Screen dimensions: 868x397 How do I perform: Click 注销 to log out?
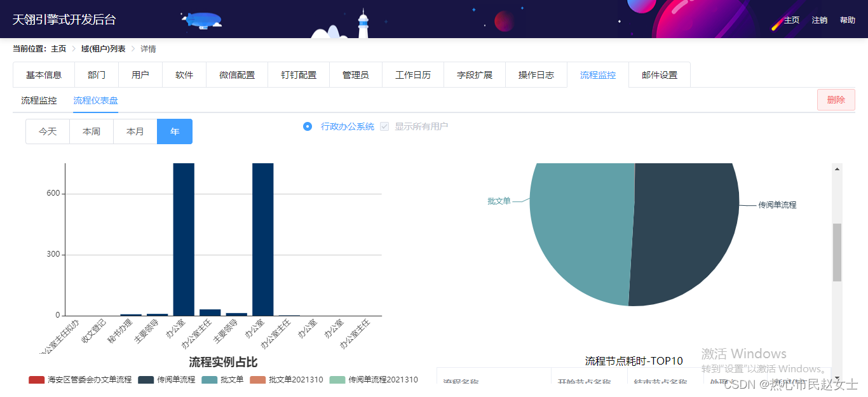pos(820,20)
